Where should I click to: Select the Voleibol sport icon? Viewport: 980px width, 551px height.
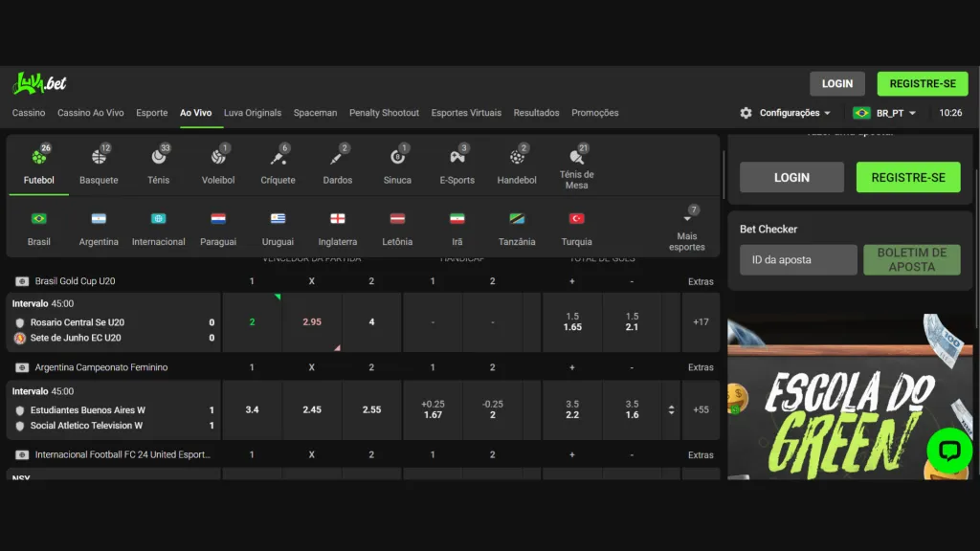click(x=218, y=156)
